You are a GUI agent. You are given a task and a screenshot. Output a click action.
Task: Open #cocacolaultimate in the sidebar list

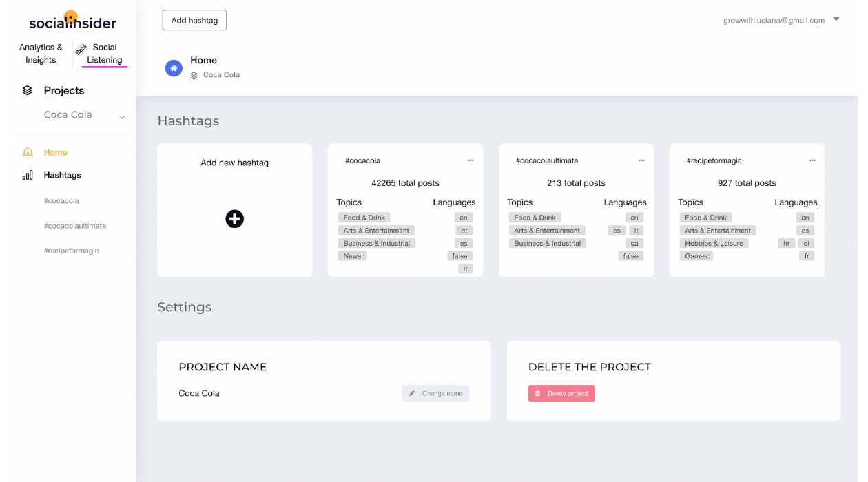tap(74, 226)
